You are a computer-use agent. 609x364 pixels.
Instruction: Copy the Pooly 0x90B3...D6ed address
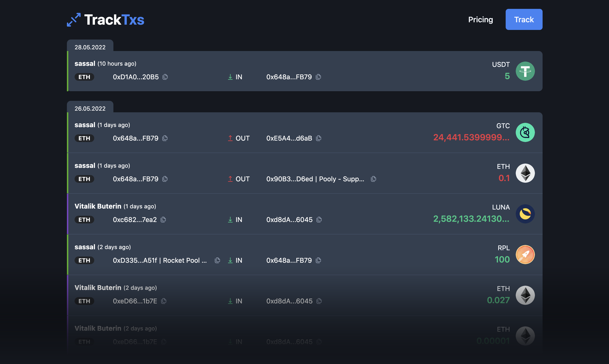coord(374,179)
